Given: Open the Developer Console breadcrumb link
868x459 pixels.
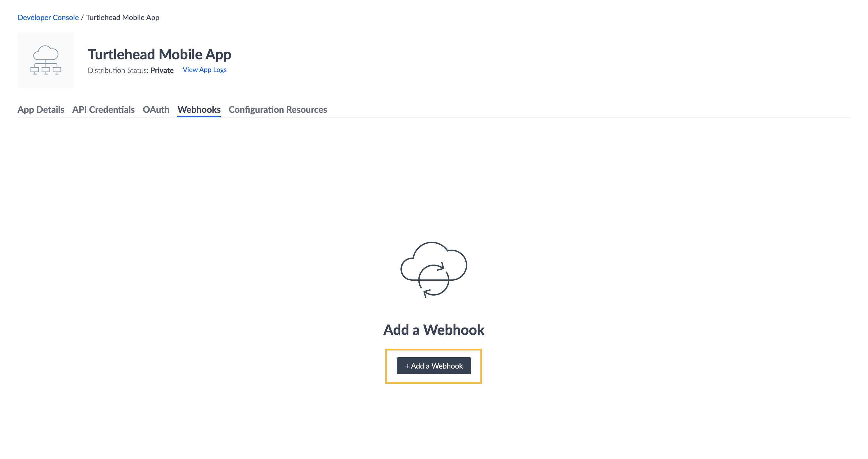Looking at the screenshot, I should tap(48, 18).
